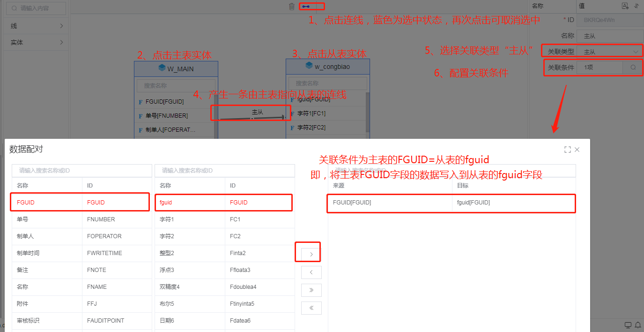Screen dimensions: 644x332
Task: Close the 数据配对 dialog
Action: (x=577, y=150)
